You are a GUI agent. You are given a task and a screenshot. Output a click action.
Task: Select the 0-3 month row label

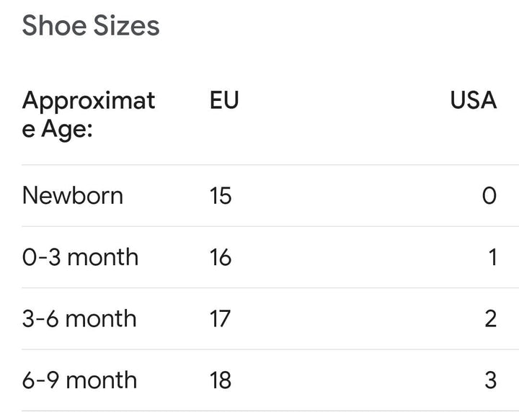point(80,257)
